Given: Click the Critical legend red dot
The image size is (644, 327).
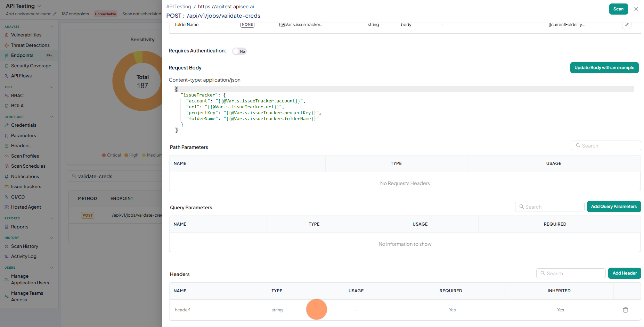Looking at the screenshot, I should point(104,155).
